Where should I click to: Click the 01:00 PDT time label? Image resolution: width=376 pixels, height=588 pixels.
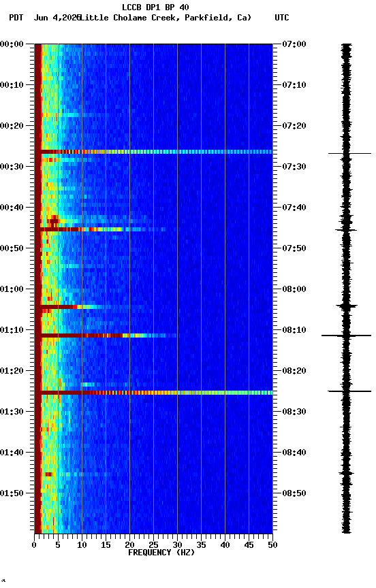12,289
